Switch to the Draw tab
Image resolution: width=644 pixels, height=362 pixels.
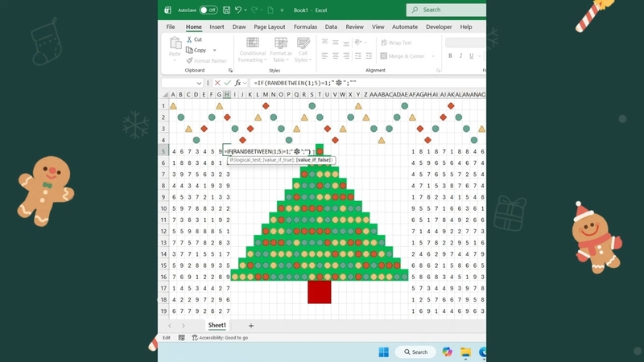[239, 27]
